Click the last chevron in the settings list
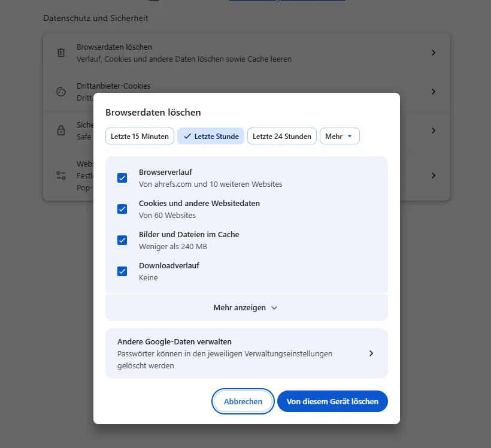491x448 pixels. point(434,175)
